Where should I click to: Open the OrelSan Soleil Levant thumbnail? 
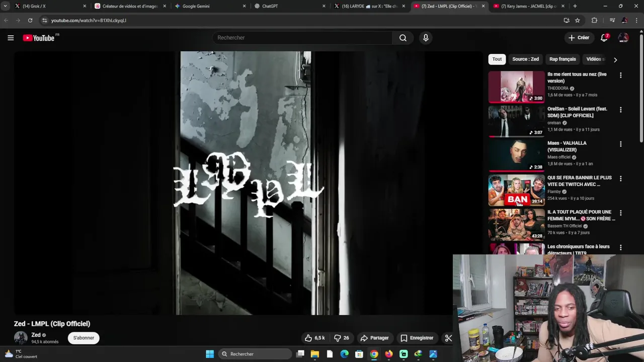516,121
